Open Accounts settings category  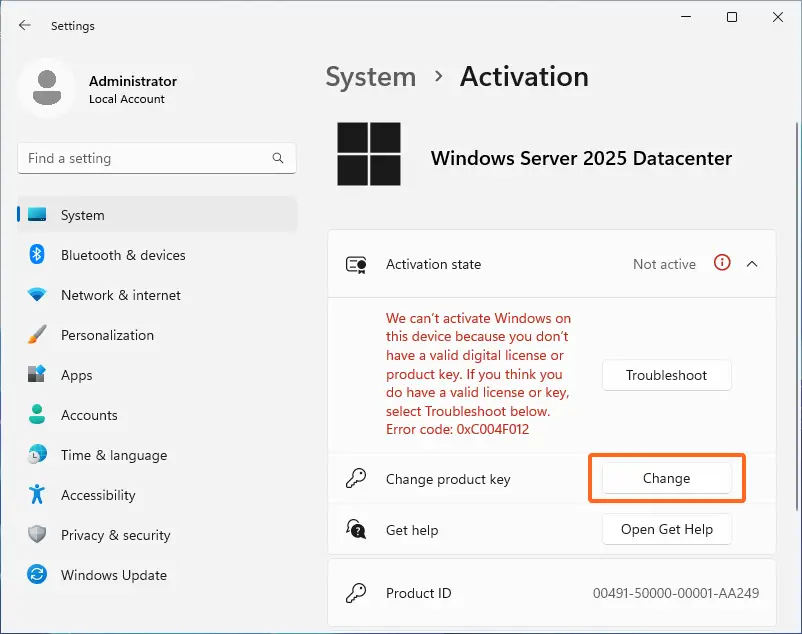click(157, 414)
